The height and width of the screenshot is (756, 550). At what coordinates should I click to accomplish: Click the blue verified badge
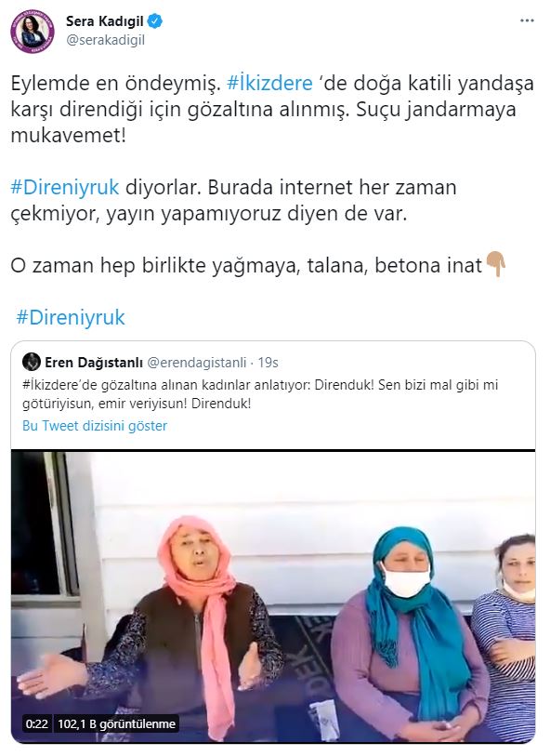click(x=155, y=20)
